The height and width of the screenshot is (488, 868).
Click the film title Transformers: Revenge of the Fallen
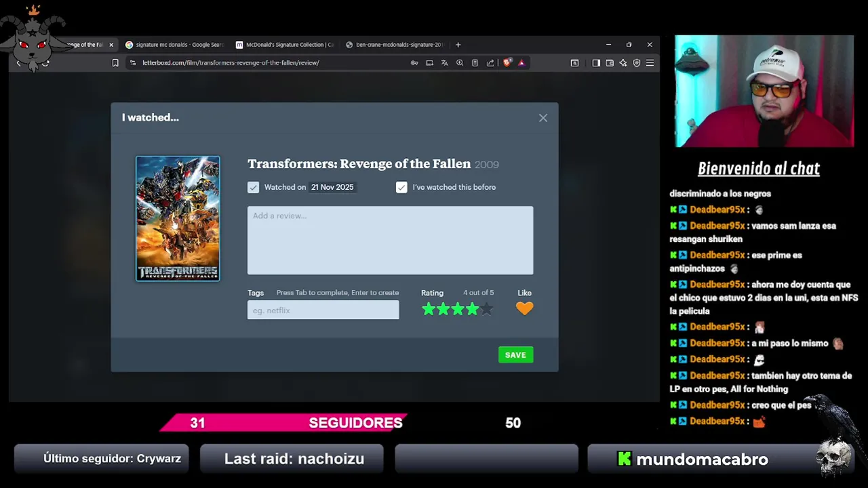359,164
